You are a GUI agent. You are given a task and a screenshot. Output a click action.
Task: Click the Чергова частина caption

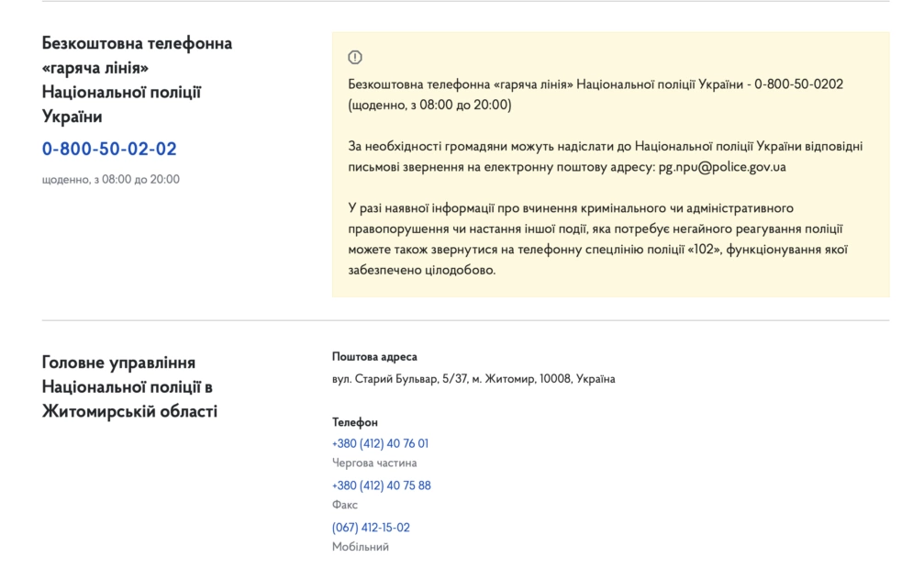pyautogui.click(x=374, y=463)
